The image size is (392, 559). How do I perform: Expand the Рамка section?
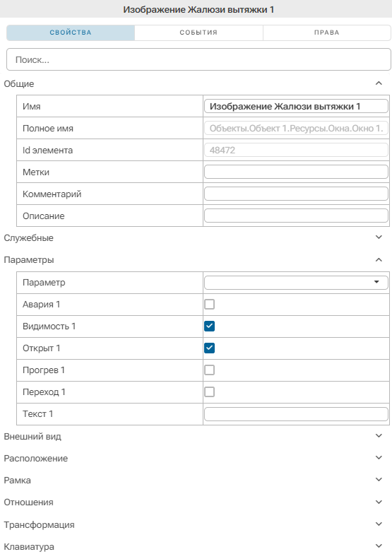(x=379, y=480)
